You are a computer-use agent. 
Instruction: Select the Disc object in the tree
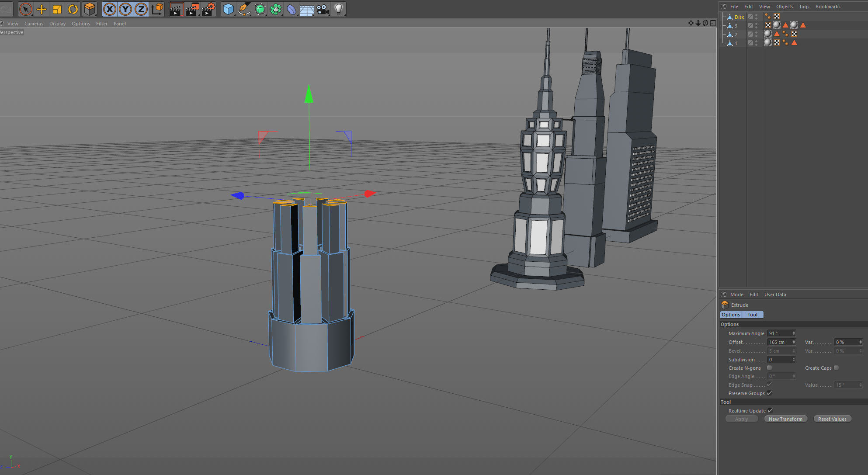pyautogui.click(x=739, y=17)
